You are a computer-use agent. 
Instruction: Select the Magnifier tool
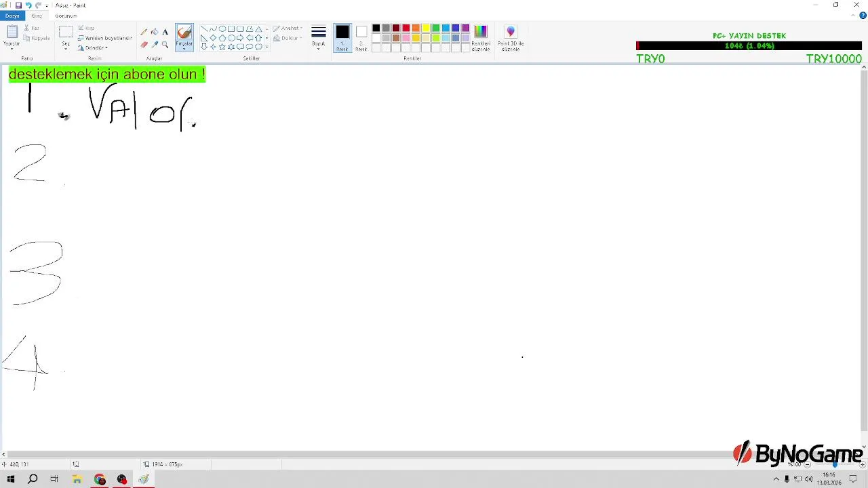coord(165,45)
